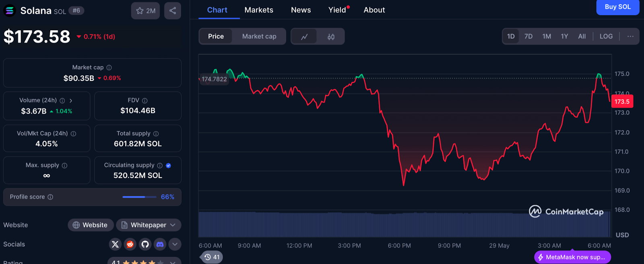Click the FDV info icon

click(x=145, y=100)
